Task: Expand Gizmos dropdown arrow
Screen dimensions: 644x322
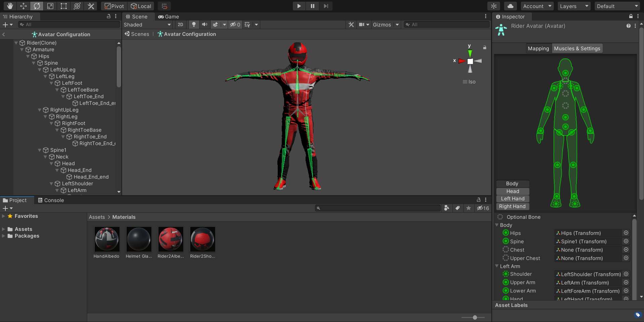Action: [397, 24]
